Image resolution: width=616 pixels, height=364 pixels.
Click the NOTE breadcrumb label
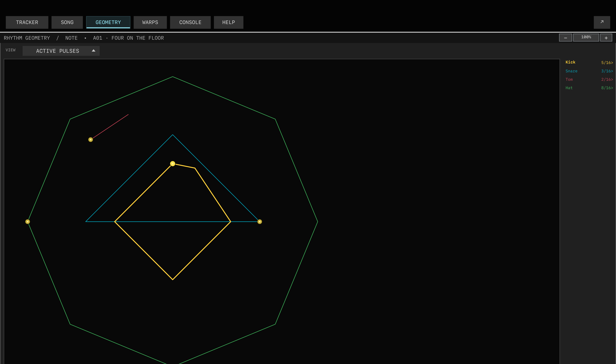[x=71, y=38]
